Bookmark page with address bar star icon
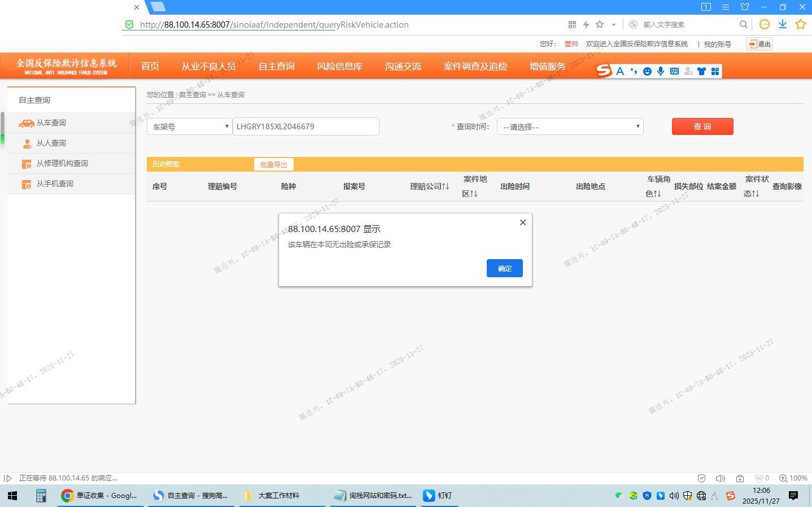This screenshot has height=507, width=812. pos(600,24)
